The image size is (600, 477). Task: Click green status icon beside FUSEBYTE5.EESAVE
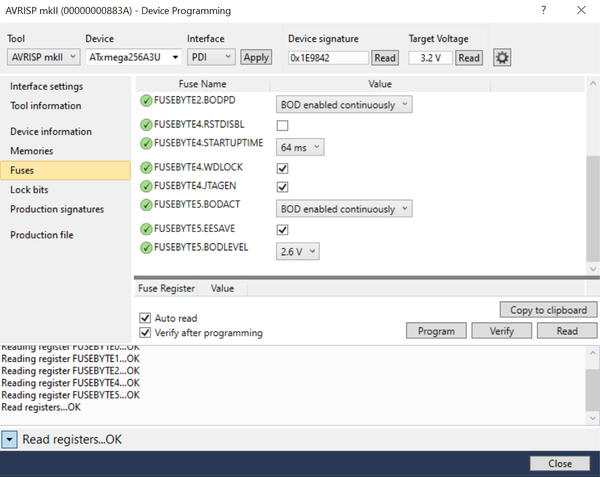146,229
